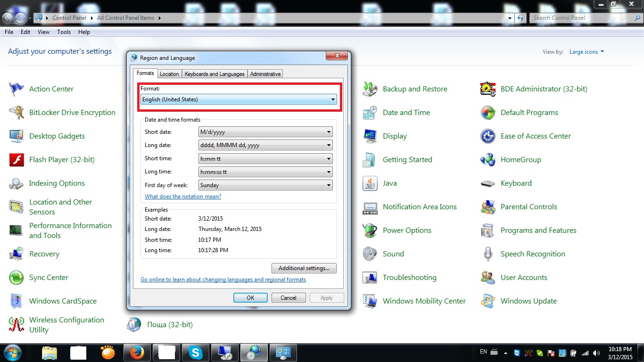
Task: Click the Search Control Panel field
Action: 582,18
